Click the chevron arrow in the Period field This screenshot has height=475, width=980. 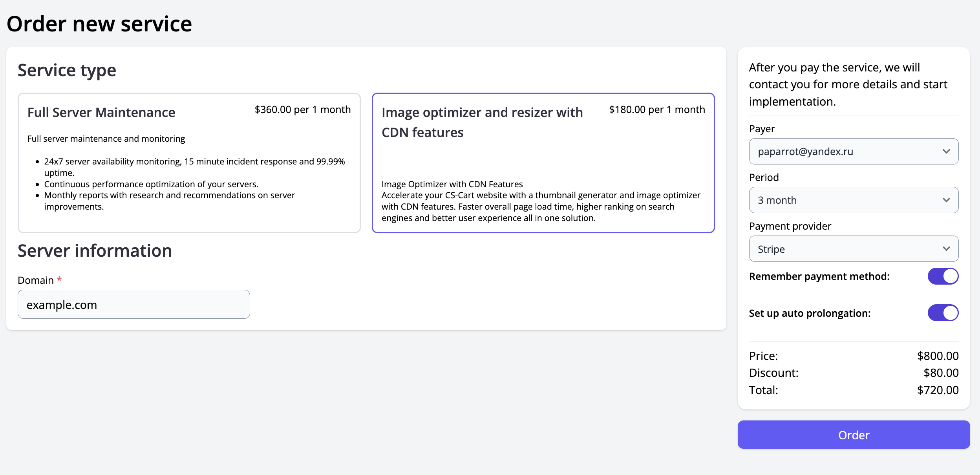946,200
